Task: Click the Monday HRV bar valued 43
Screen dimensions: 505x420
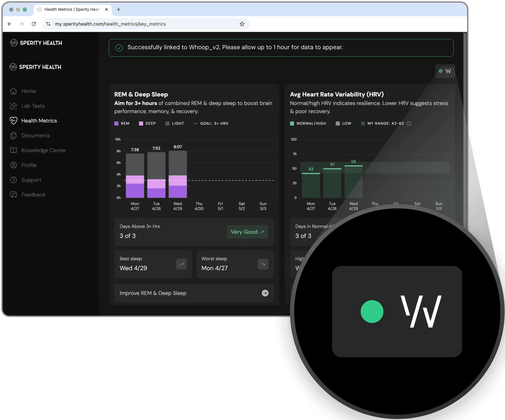Action: click(x=311, y=185)
